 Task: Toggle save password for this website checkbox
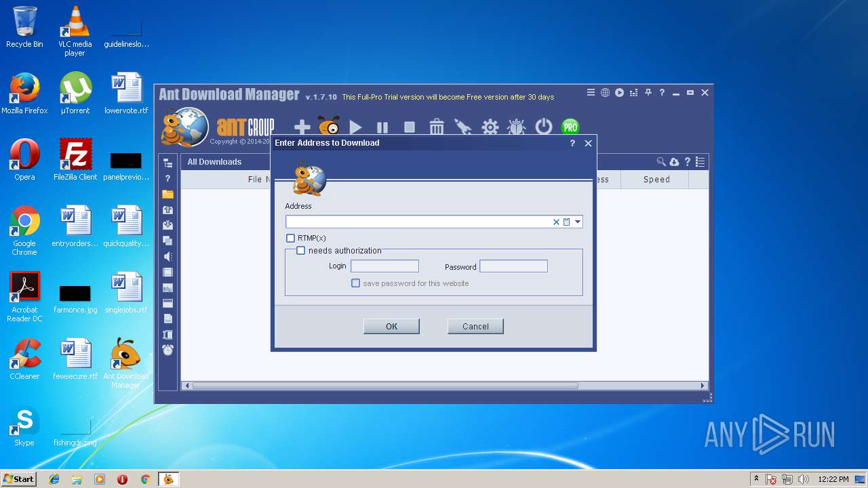[x=355, y=283]
